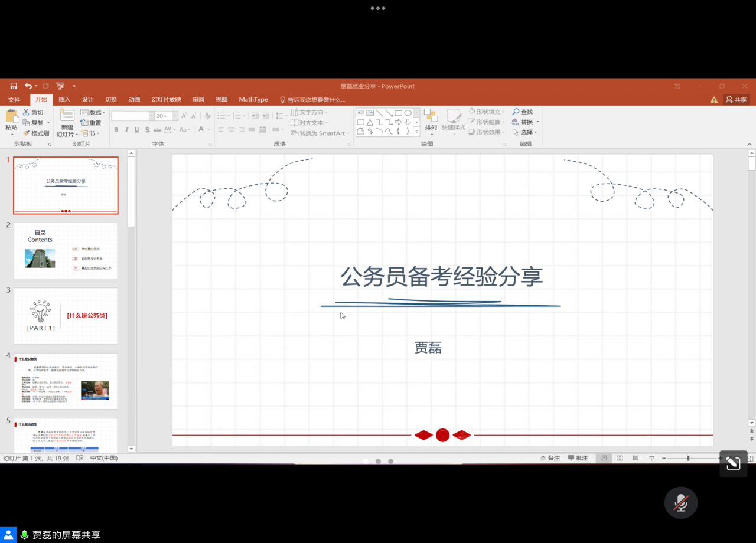Image resolution: width=756 pixels, height=543 pixels.
Task: Toggle the Notes (备注) pane
Action: click(x=550, y=458)
